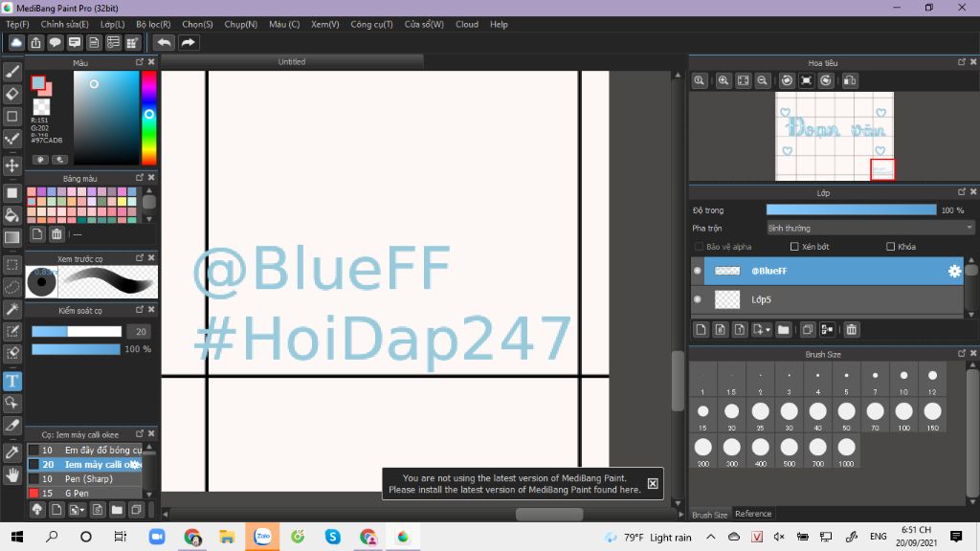
Task: Select the Pen (Sharp) brush
Action: (84, 479)
